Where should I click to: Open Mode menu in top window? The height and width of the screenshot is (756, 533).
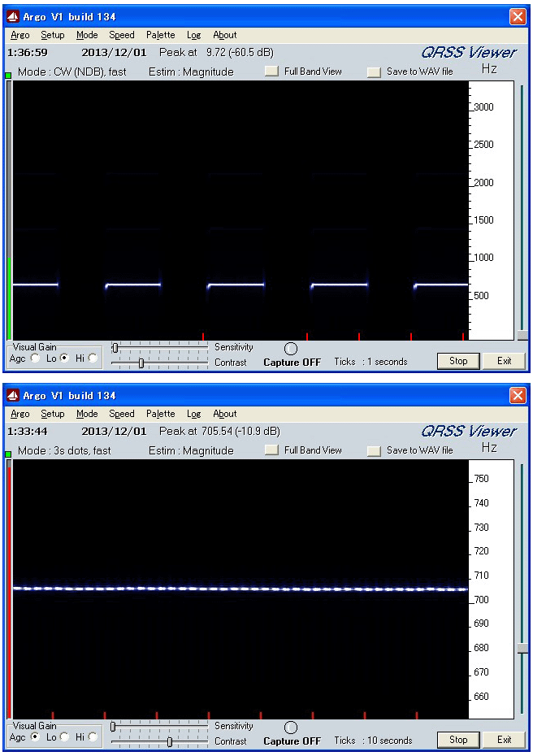87,35
